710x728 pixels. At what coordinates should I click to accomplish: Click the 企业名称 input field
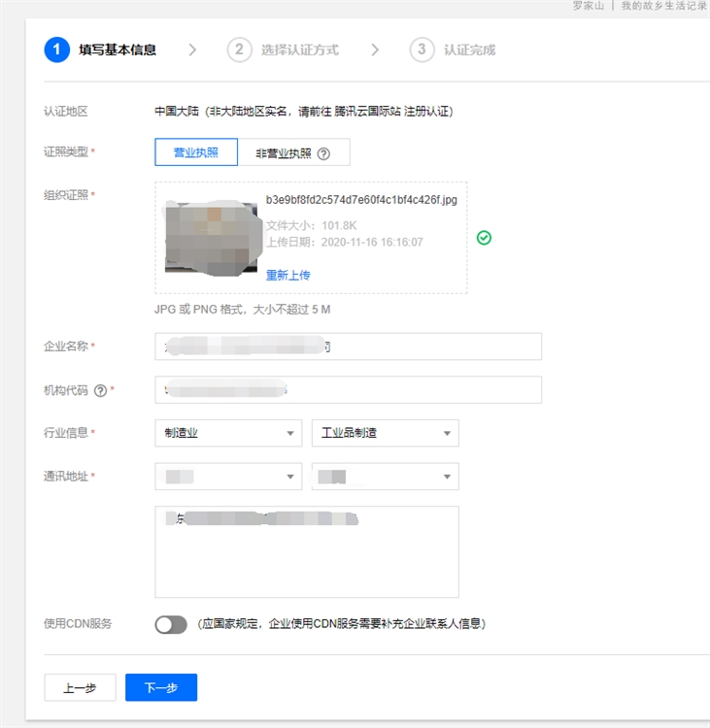348,347
